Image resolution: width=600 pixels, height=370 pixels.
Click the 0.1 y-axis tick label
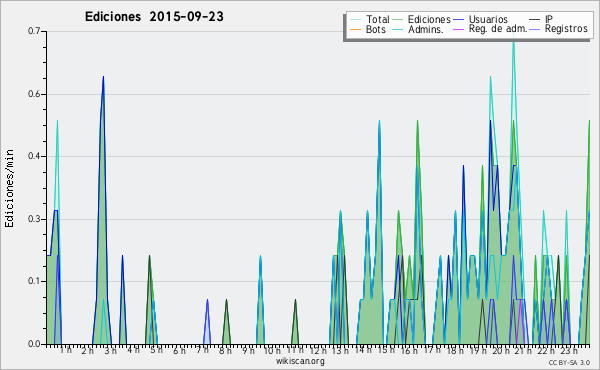point(34,281)
